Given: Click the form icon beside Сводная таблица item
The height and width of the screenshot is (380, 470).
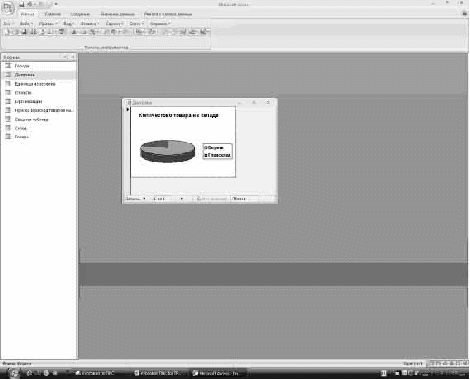Looking at the screenshot, I should pyautogui.click(x=8, y=119).
